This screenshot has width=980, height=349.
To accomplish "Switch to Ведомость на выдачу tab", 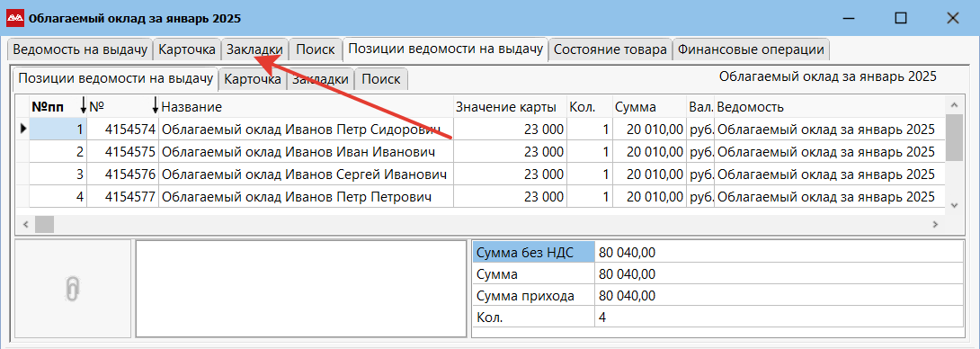I will pos(81,49).
